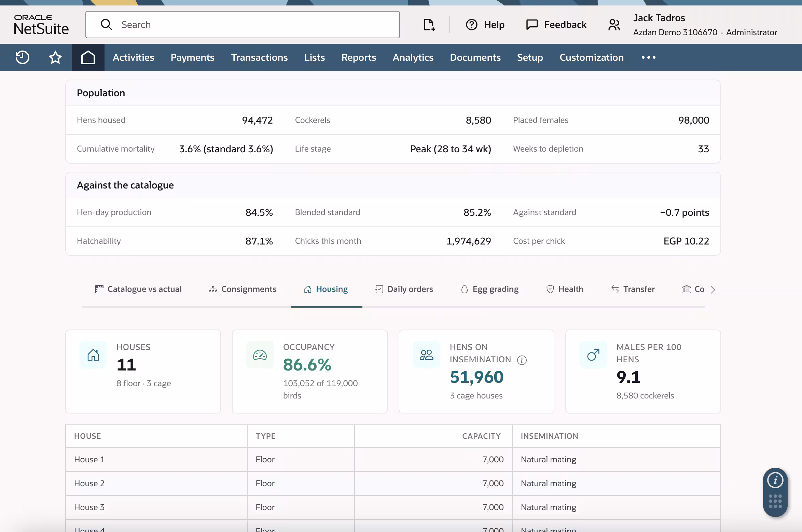Open the Documents menu
Viewport: 802px width, 532px height.
coord(475,57)
